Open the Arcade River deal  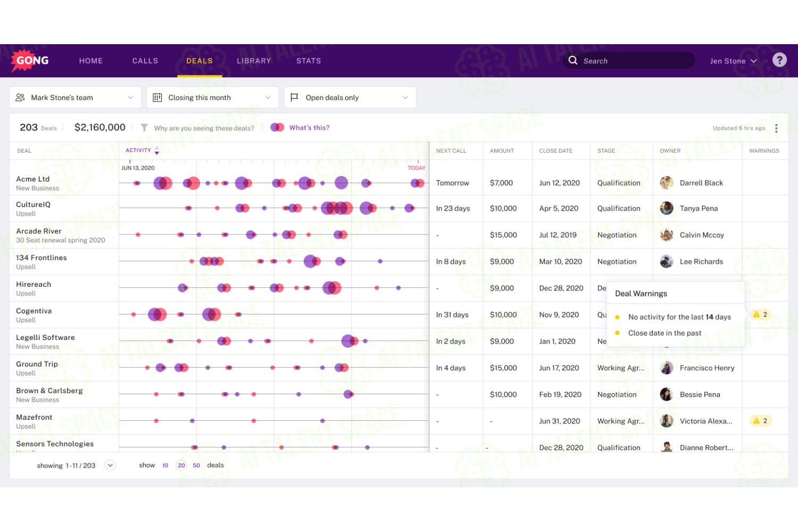click(39, 231)
